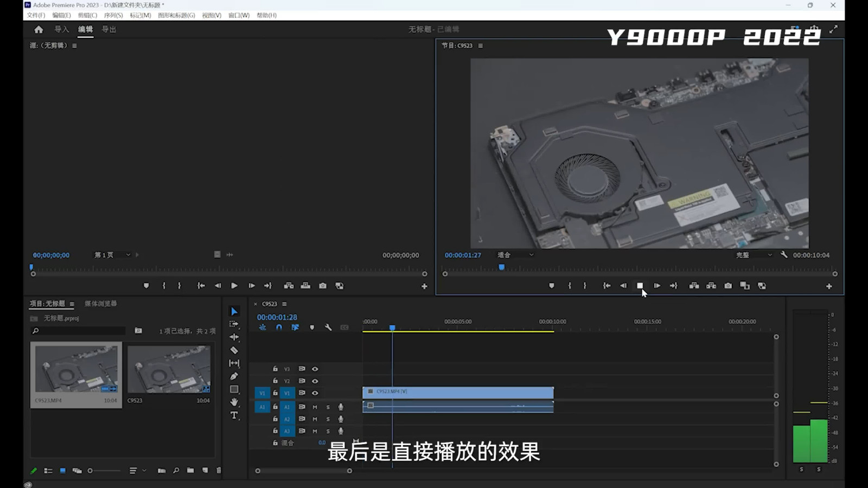Go to Out point in Program monitor
Image resolution: width=868 pixels, height=488 pixels.
click(673, 286)
